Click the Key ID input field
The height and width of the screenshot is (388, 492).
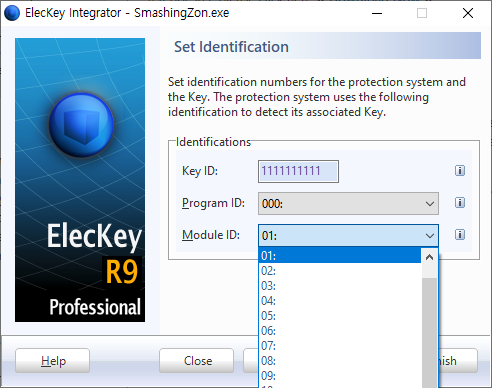pyautogui.click(x=298, y=171)
